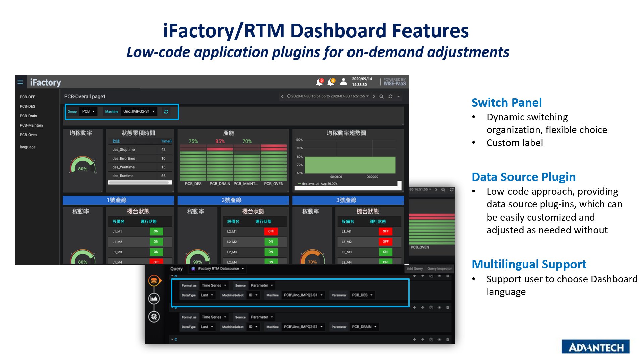Select the database Queries tab icon
This screenshot has width=644, height=362.
point(154,280)
